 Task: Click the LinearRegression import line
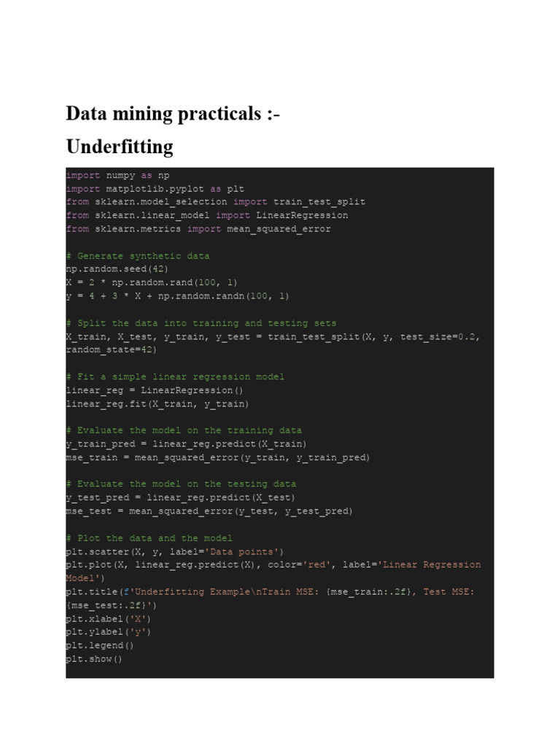tap(207, 215)
